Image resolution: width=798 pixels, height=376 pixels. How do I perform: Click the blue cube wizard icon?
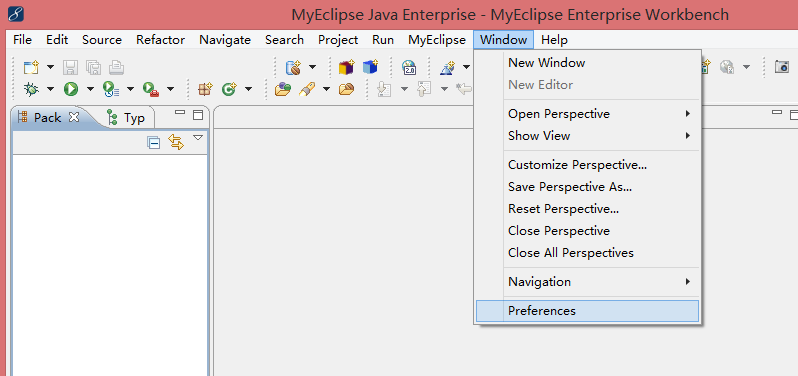[x=370, y=67]
